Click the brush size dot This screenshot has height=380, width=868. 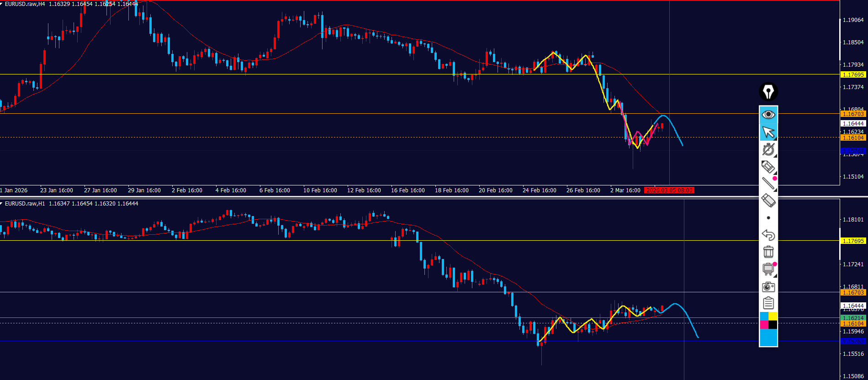coord(768,218)
